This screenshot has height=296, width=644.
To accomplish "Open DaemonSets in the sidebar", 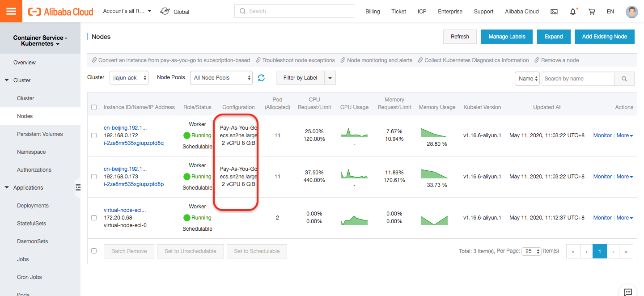I will pyautogui.click(x=32, y=241).
